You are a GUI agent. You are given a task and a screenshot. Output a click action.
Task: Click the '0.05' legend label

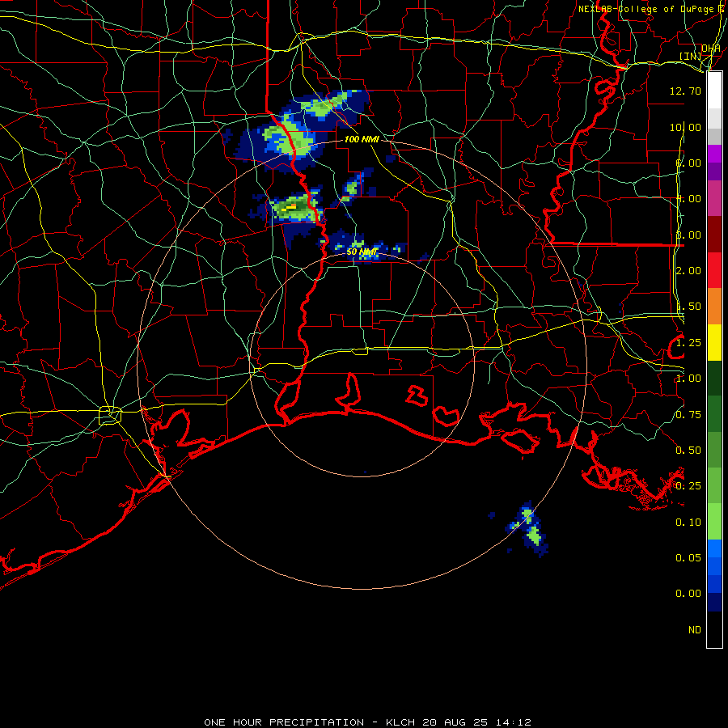pyautogui.click(x=688, y=557)
